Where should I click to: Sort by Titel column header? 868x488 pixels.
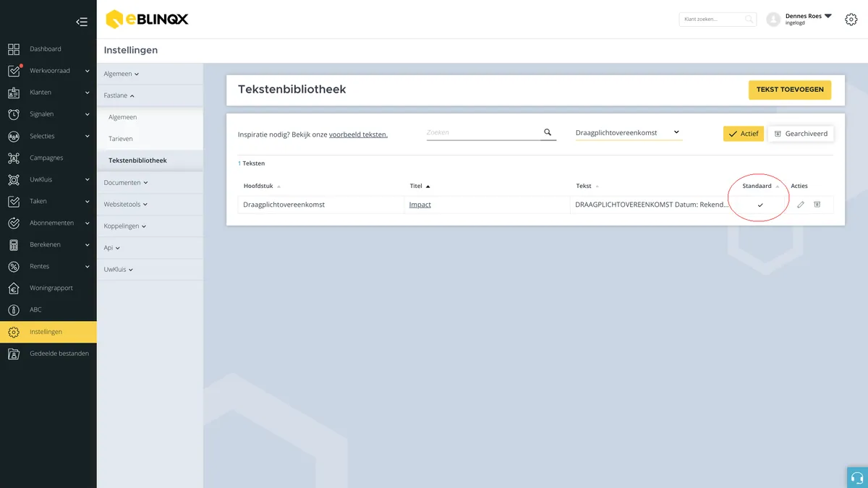click(420, 186)
